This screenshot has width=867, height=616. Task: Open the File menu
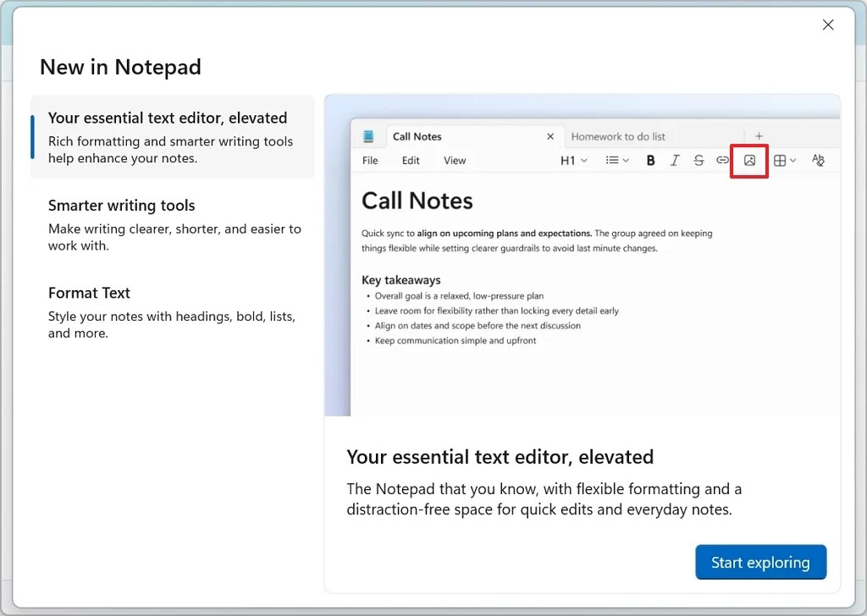(x=370, y=160)
